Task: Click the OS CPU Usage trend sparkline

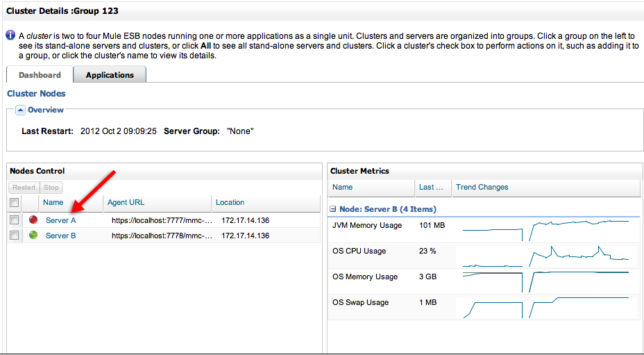Action: (545, 256)
